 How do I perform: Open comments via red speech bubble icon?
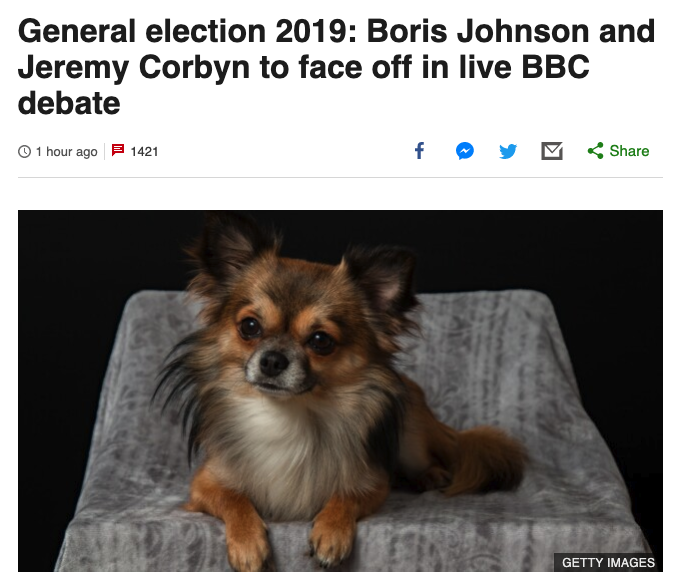118,150
